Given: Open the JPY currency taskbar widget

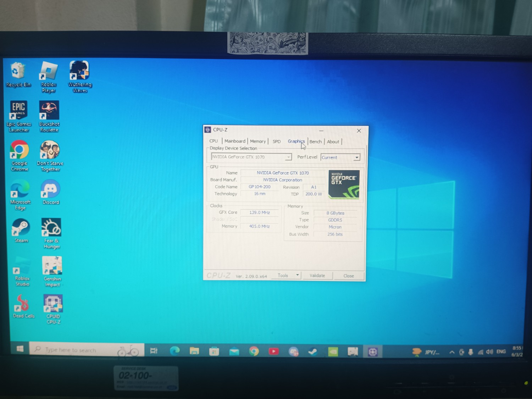Looking at the screenshot, I should coord(426,352).
